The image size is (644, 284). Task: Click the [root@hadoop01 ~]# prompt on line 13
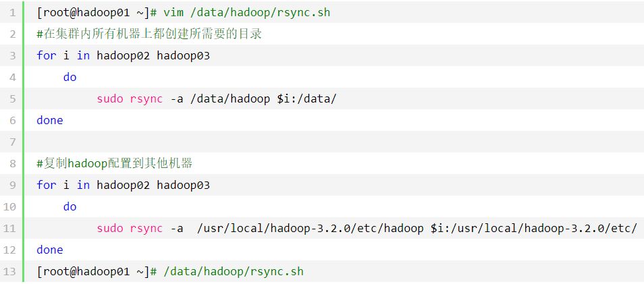pos(97,272)
